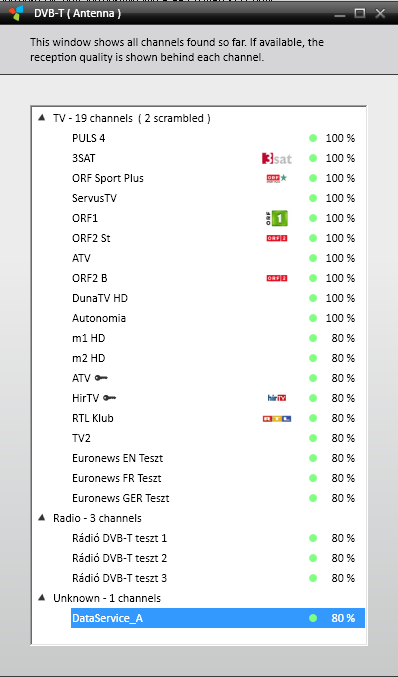Screen dimensions: 398x677
Task: Click the ORF Sport Plus logo icon
Action: 277,178
